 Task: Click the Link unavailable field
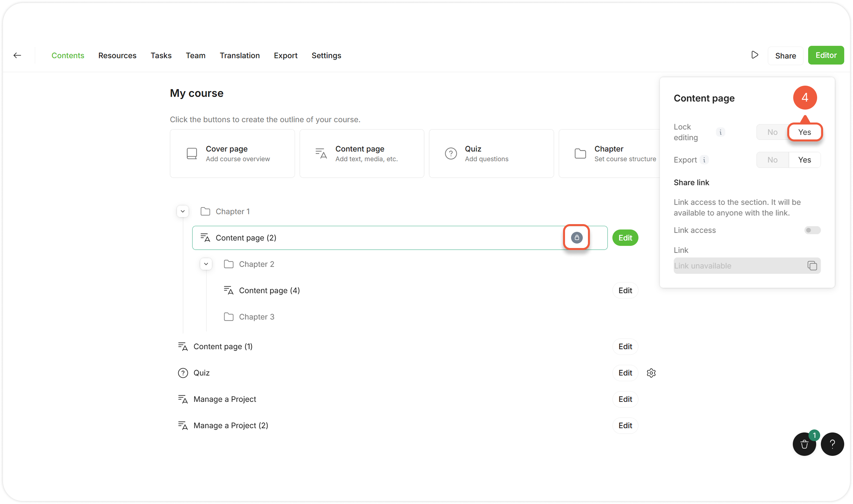tap(737, 266)
